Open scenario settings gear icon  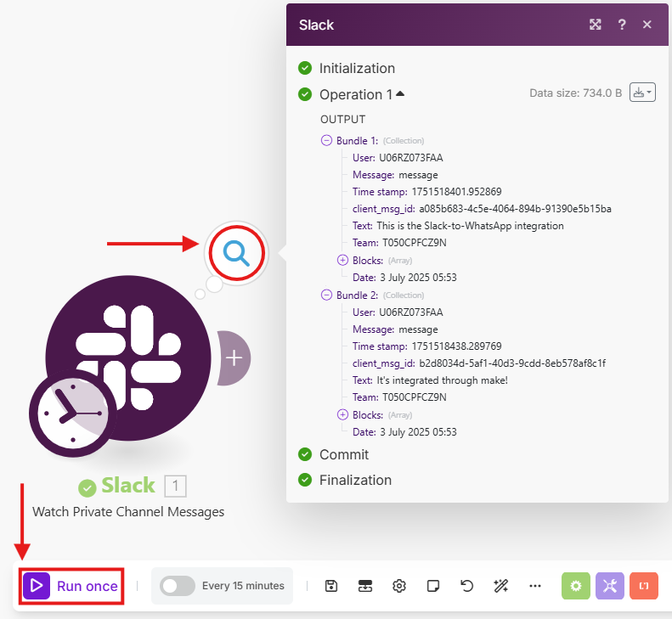click(x=399, y=586)
